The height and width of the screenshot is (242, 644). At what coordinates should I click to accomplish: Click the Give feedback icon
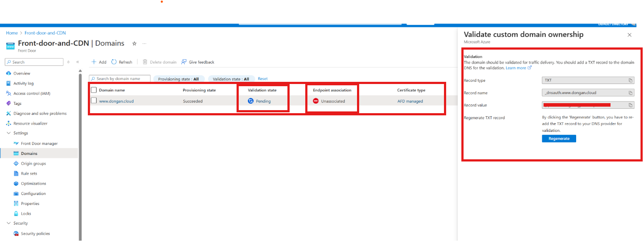tap(184, 62)
